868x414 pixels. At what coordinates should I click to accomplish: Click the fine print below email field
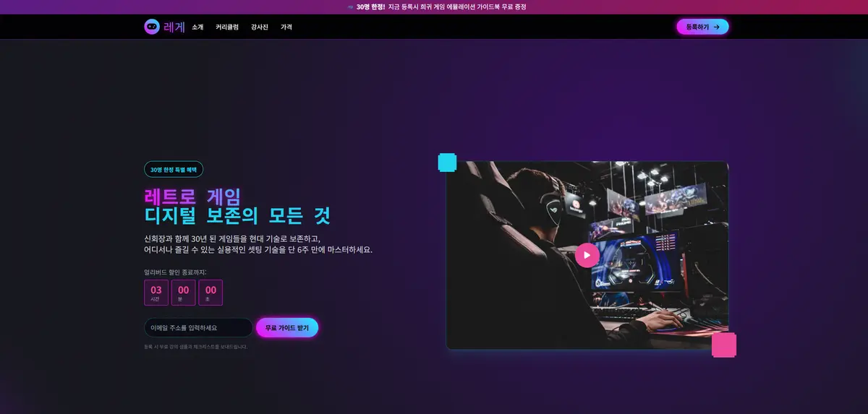click(x=195, y=347)
